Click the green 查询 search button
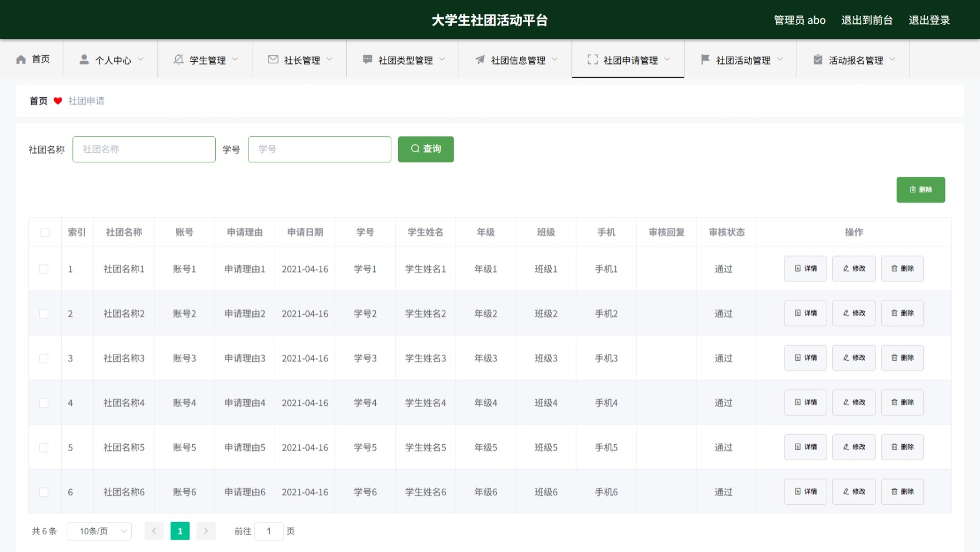The width and height of the screenshot is (980, 552). [x=426, y=149]
